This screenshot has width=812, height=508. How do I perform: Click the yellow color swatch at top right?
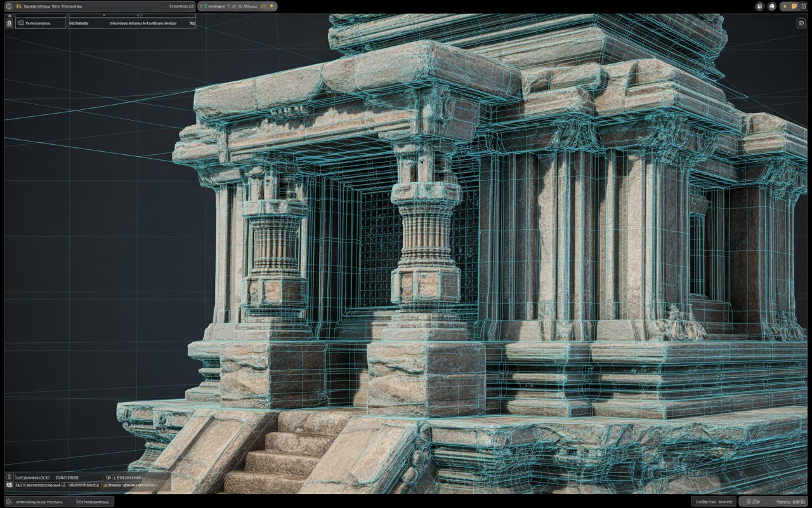point(794,6)
